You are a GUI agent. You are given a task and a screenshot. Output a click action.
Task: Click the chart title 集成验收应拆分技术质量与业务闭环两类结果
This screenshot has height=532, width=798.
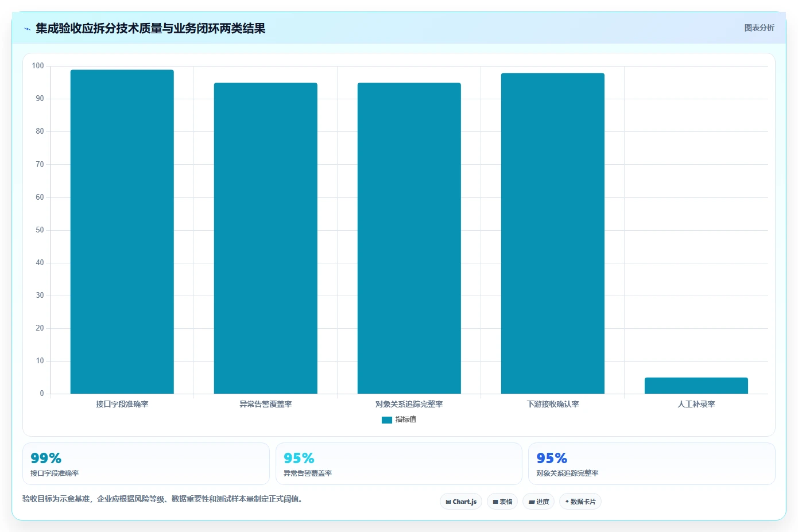tap(150, 29)
